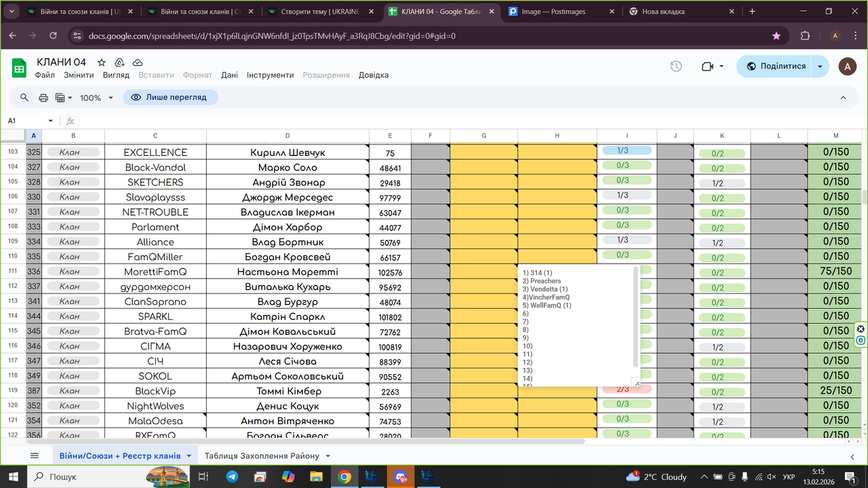The image size is (868, 488).
Task: Open the share options dropdown arrow
Action: click(x=821, y=66)
